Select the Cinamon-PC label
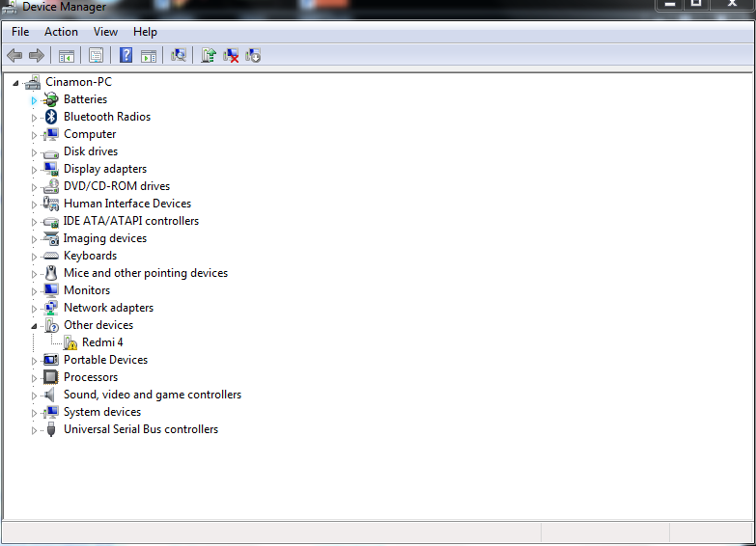 pos(78,82)
